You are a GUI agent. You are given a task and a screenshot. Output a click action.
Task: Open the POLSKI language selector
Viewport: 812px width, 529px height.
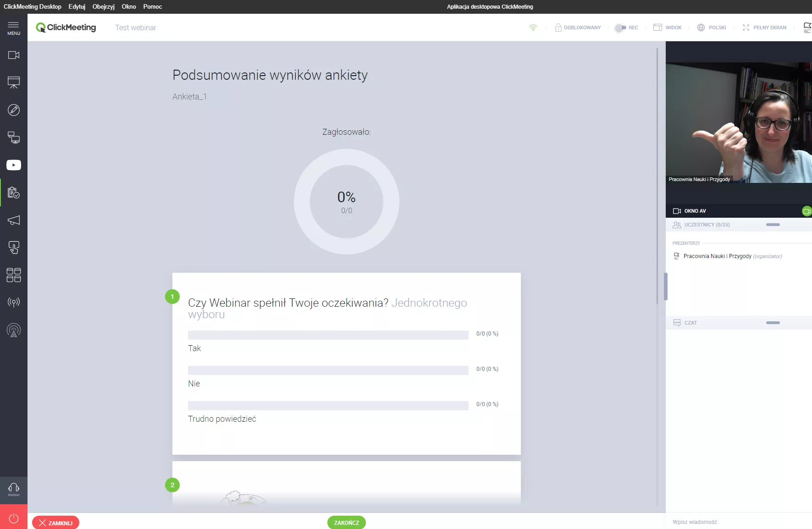(x=711, y=28)
